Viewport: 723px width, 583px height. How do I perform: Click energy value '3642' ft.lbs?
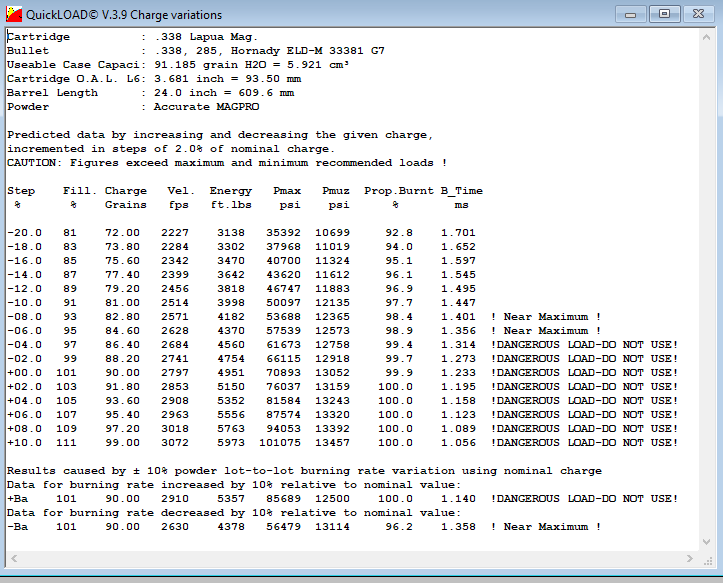click(x=231, y=274)
